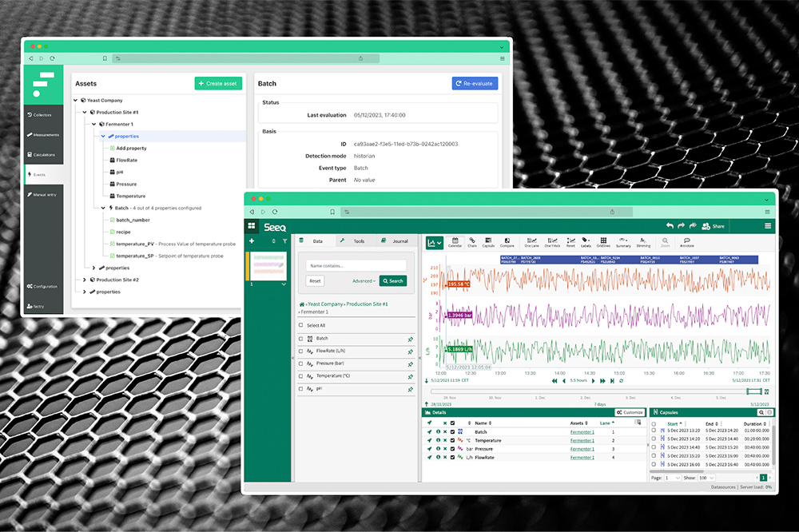Open the Advanced search dropdown
This screenshot has height=532, width=799.
tap(364, 281)
